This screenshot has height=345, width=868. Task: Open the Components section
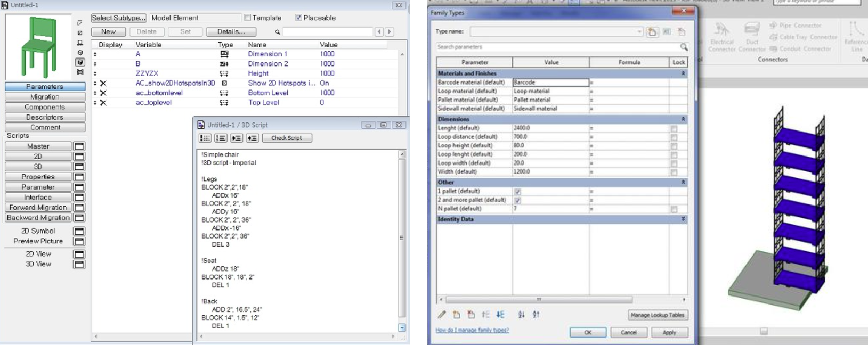pos(45,107)
